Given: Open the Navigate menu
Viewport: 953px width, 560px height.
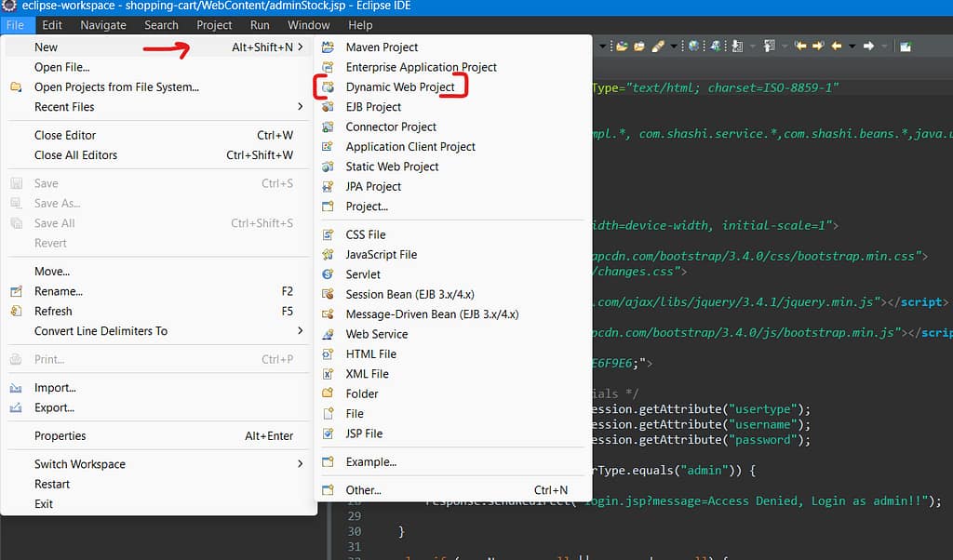Looking at the screenshot, I should [102, 25].
